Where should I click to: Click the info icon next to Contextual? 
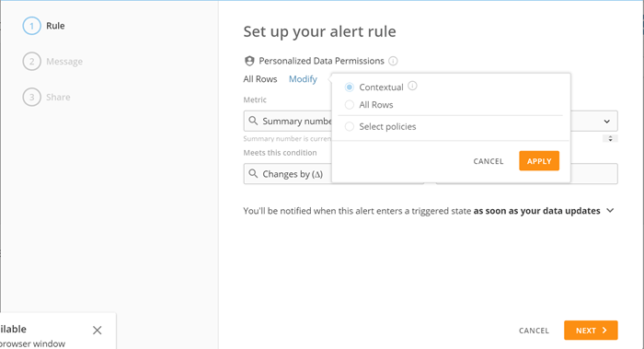pos(412,86)
